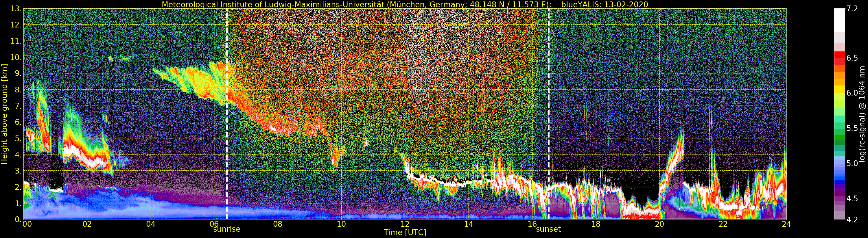The height and width of the screenshot is (238, 868).
Task: Click height axis tick label 9
Action: click(x=18, y=73)
